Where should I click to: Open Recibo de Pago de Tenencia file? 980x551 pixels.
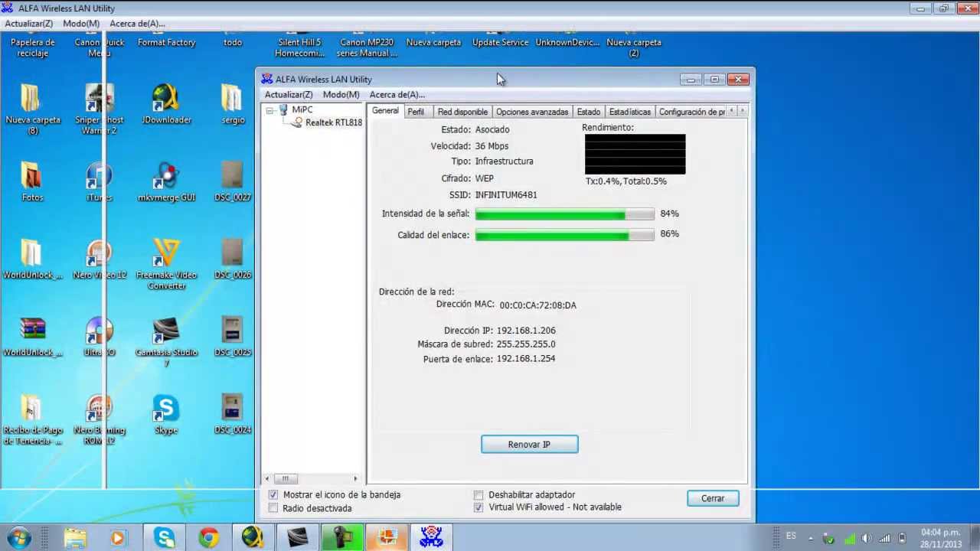pos(32,419)
